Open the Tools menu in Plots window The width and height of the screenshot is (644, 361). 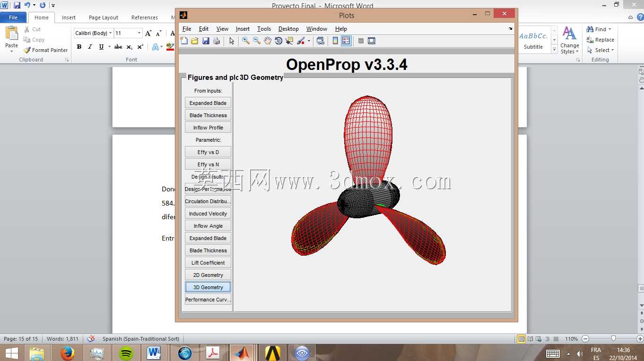pyautogui.click(x=264, y=29)
